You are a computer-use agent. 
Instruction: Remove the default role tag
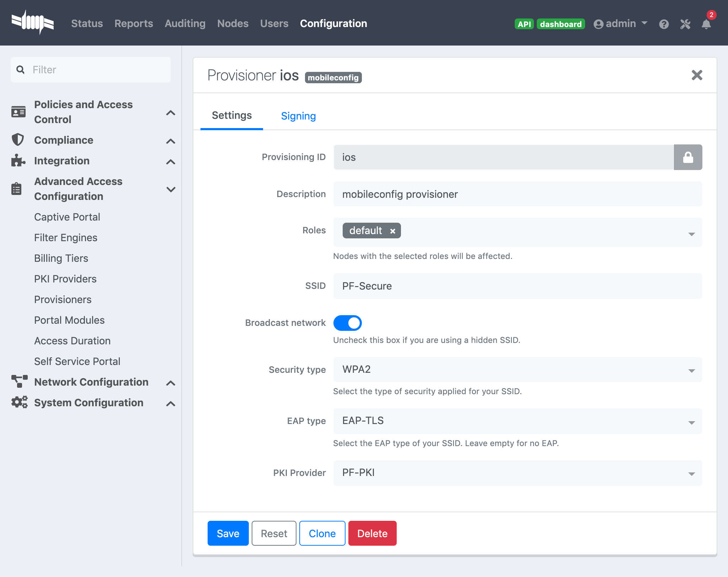point(392,231)
